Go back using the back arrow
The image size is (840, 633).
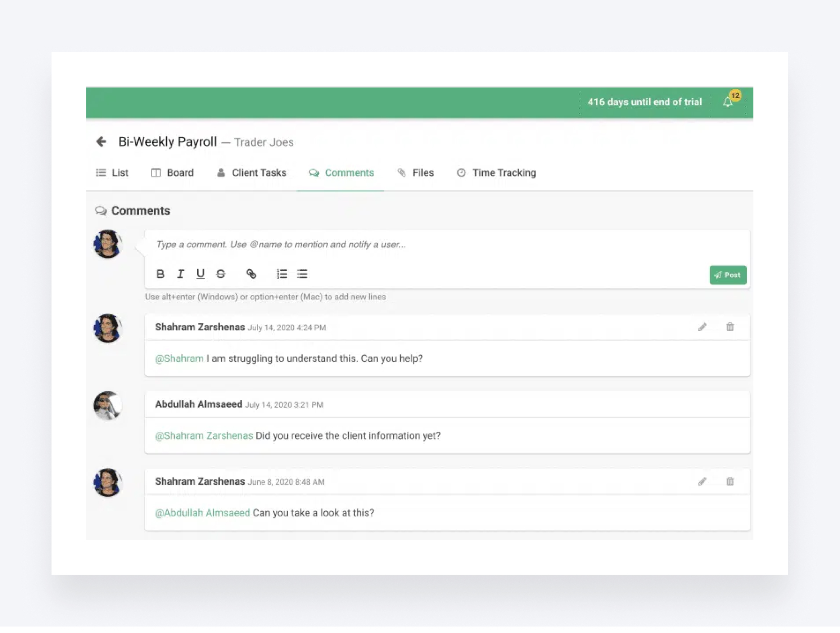101,142
